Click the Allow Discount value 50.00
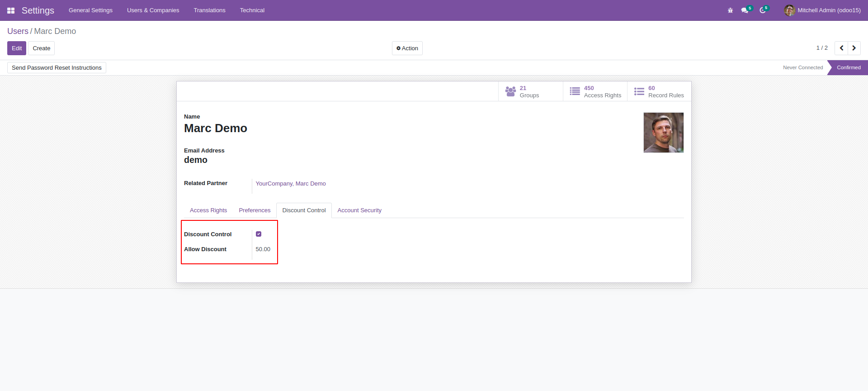The width and height of the screenshot is (868, 391). coord(263,249)
